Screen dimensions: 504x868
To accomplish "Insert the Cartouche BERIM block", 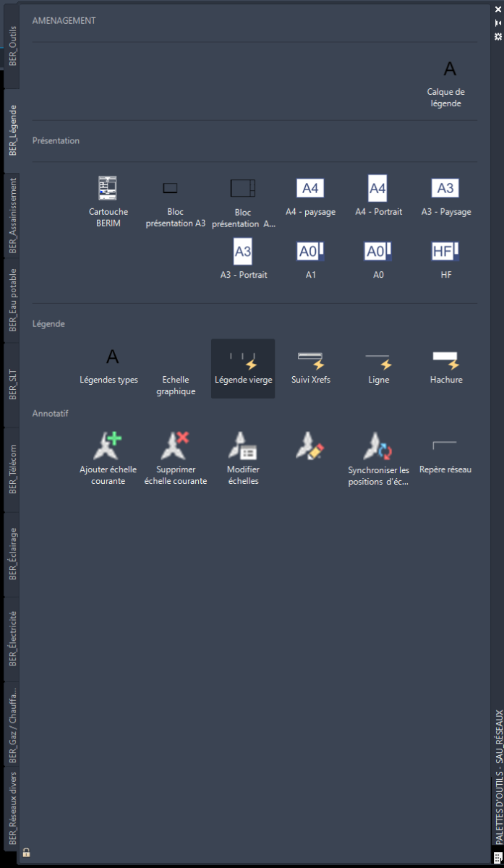I will pos(108,202).
